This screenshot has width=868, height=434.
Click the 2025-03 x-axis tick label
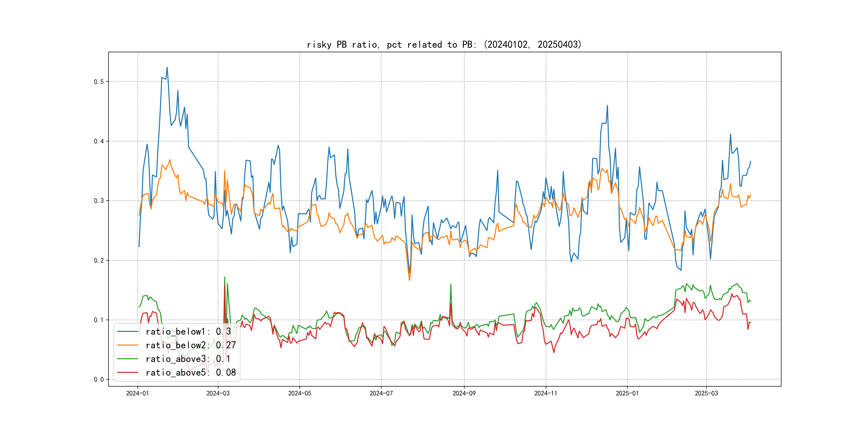706,393
